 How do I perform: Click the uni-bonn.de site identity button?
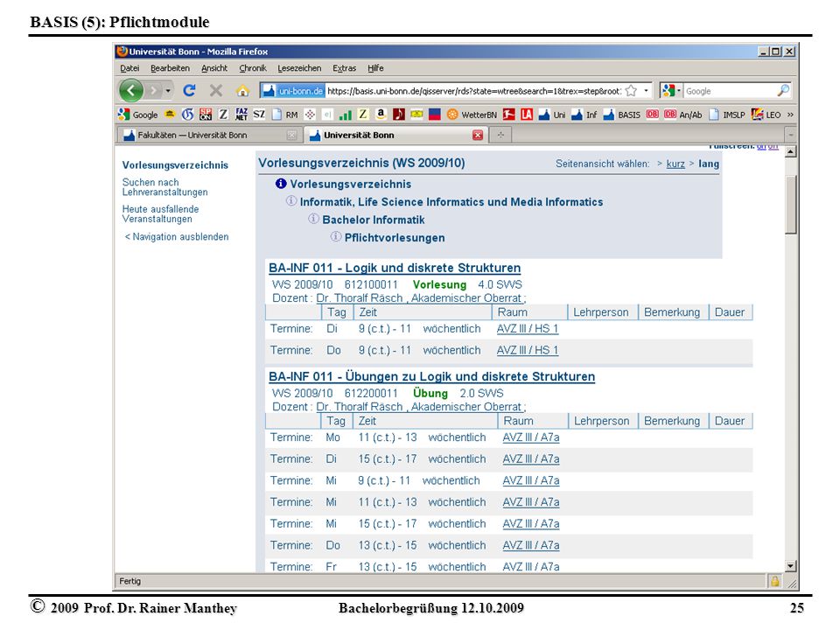[292, 91]
